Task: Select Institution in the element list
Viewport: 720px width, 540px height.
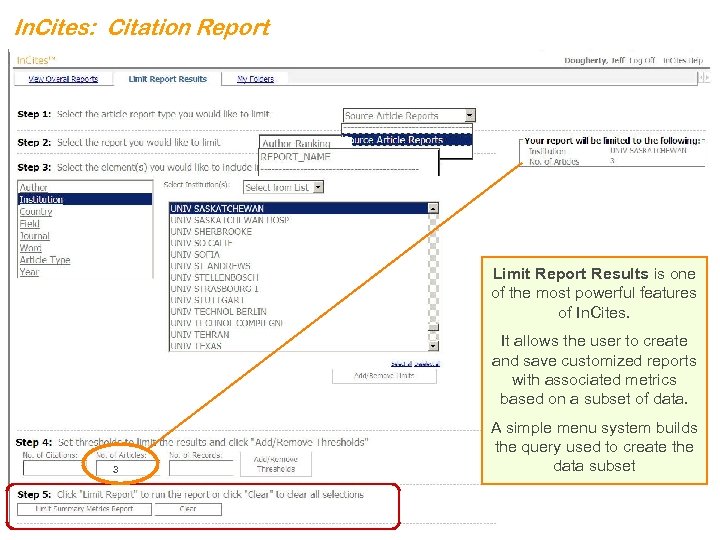Action: (x=85, y=199)
